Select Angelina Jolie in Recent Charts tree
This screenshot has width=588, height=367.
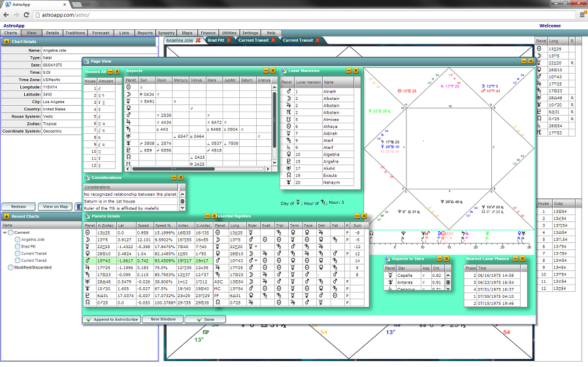[33, 240]
